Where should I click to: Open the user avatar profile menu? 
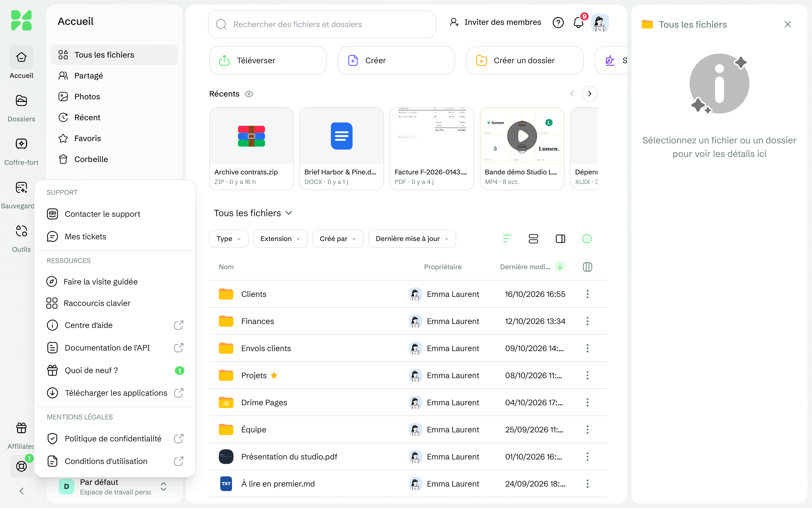tap(600, 23)
